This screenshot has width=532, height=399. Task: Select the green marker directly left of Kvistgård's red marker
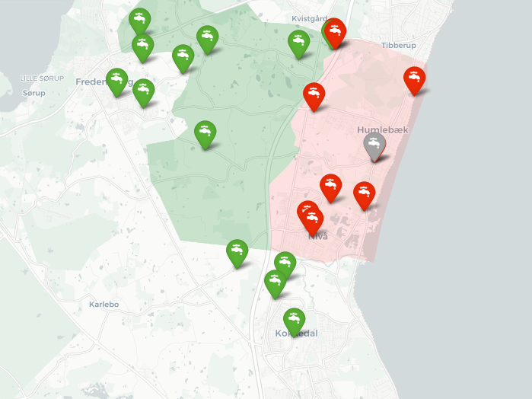tap(298, 43)
